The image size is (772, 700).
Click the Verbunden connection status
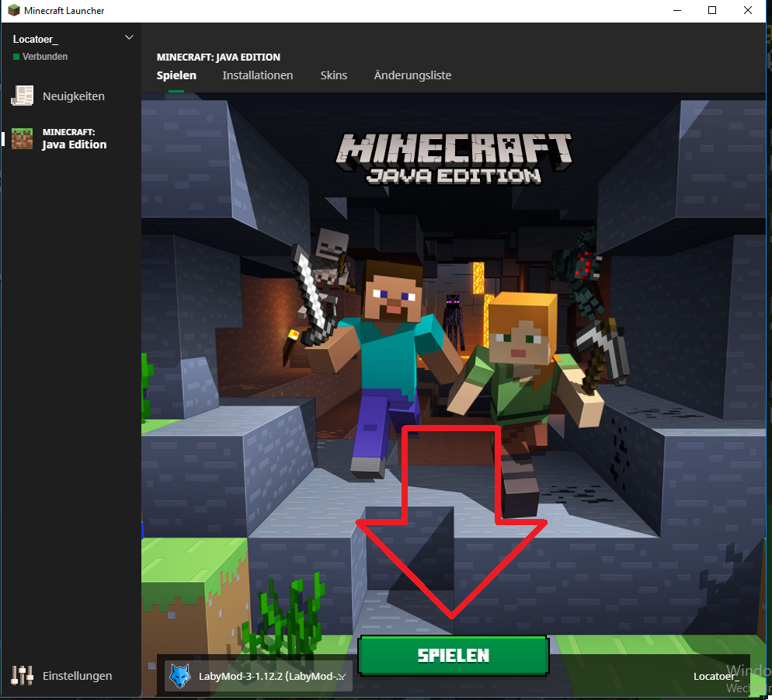click(40, 57)
